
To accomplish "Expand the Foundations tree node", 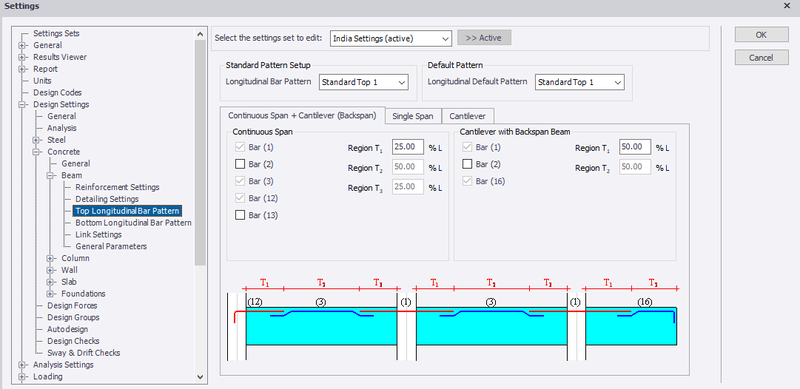I will 51,294.
